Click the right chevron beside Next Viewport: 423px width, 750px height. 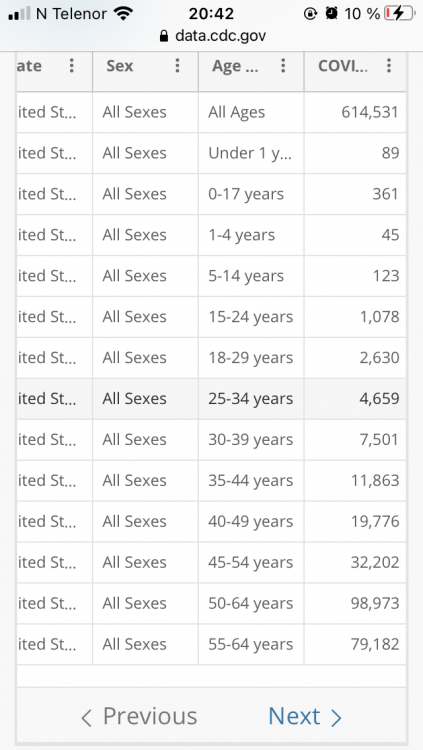tap(336, 717)
